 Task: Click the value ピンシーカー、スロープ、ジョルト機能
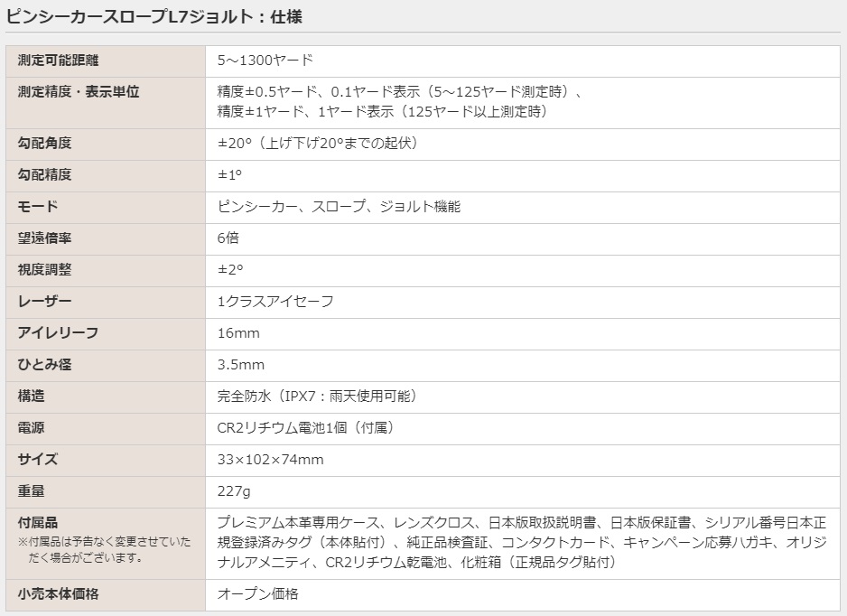[339, 206]
